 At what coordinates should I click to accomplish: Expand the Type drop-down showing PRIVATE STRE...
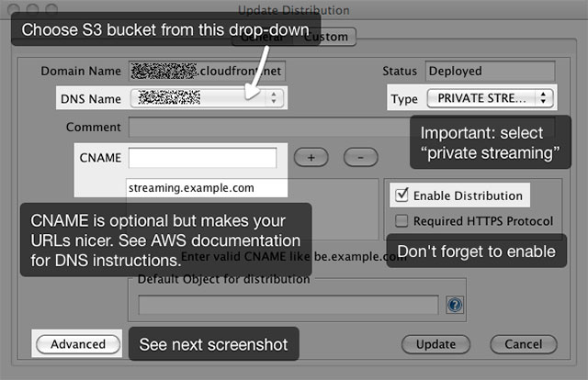(x=490, y=97)
